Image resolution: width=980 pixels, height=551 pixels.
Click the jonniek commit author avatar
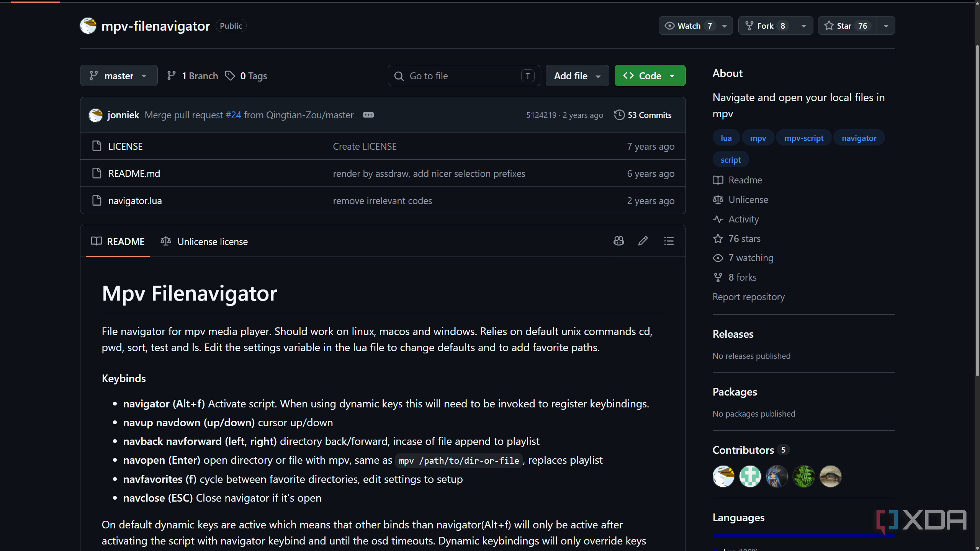[x=95, y=115]
